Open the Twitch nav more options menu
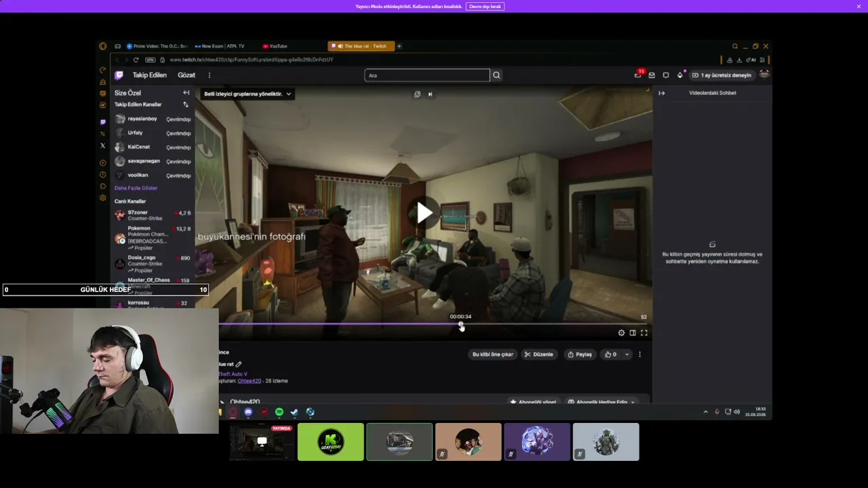The height and width of the screenshot is (488, 868). tap(209, 75)
